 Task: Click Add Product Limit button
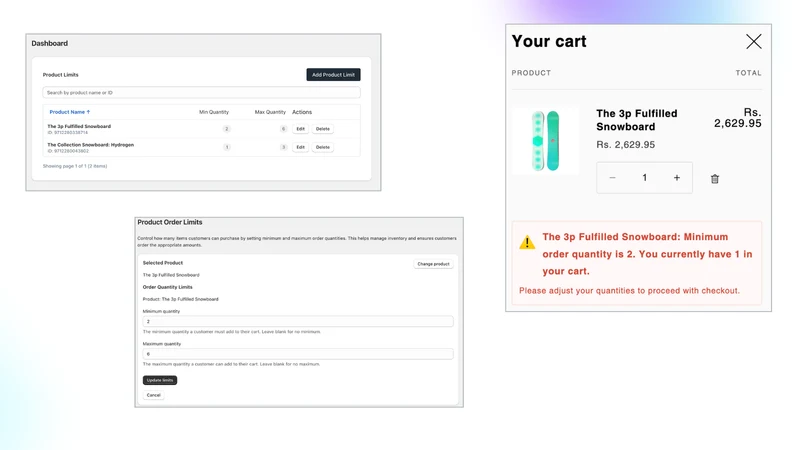(333, 74)
